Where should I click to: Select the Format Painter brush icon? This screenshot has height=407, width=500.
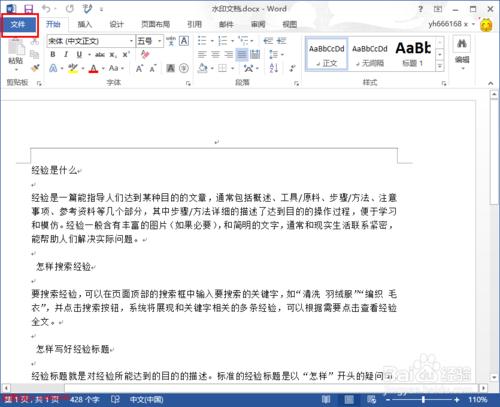[35, 68]
